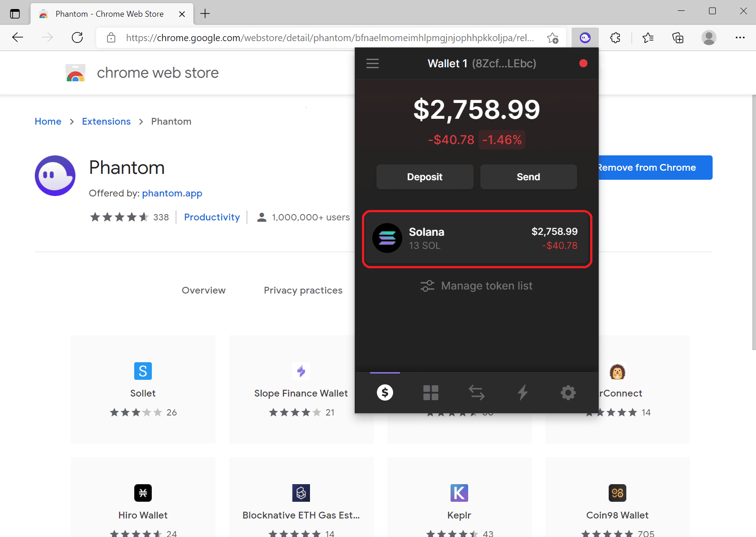Image resolution: width=756 pixels, height=537 pixels.
Task: Click the Chrome Web Store logo
Action: point(75,73)
